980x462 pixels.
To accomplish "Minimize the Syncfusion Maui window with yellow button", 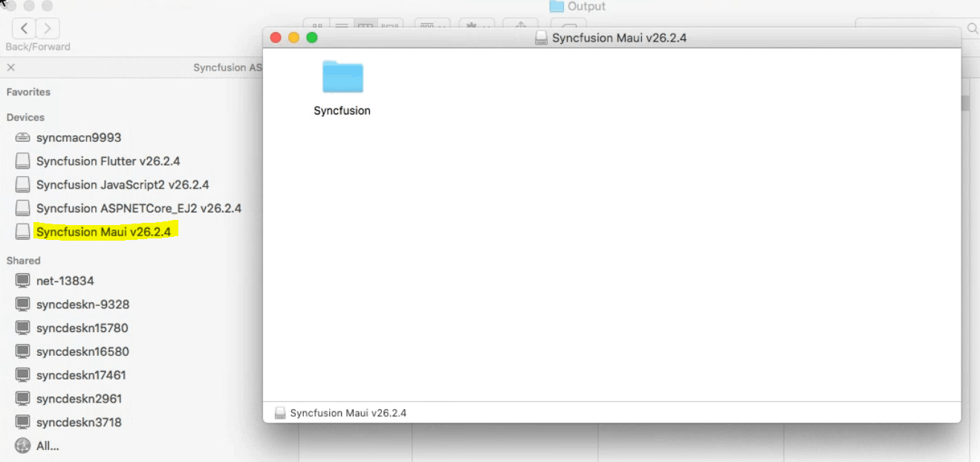I will point(293,38).
